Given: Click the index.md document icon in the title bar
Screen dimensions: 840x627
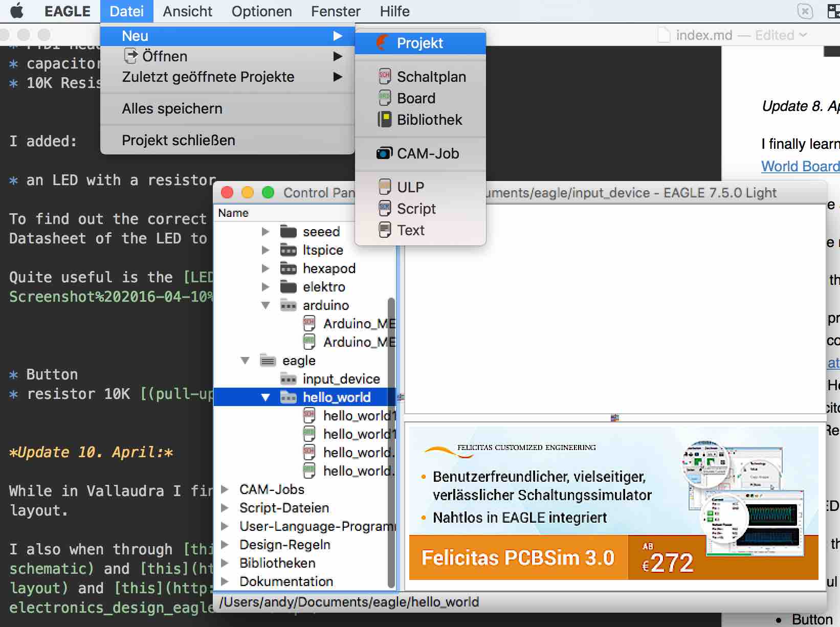Looking at the screenshot, I should click(x=664, y=35).
